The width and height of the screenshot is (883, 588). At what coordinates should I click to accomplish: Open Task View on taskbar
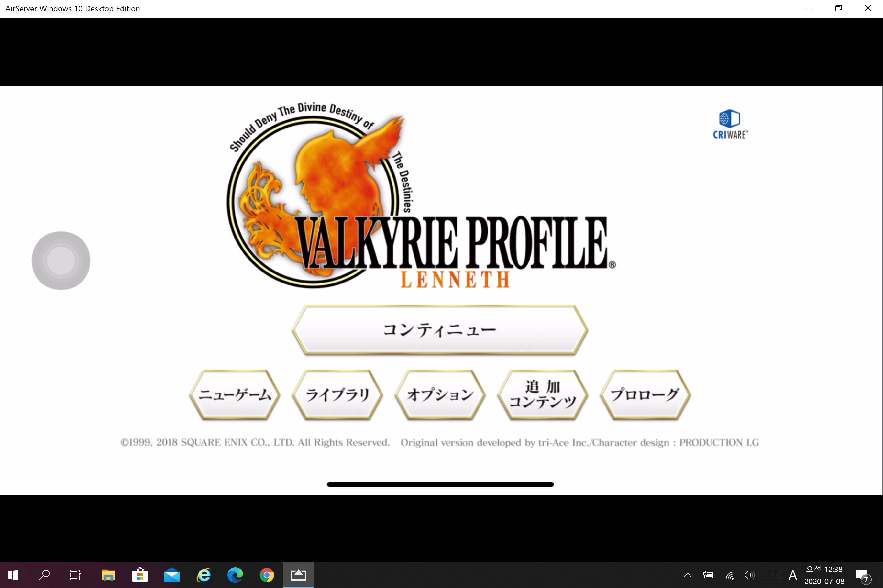tap(75, 575)
